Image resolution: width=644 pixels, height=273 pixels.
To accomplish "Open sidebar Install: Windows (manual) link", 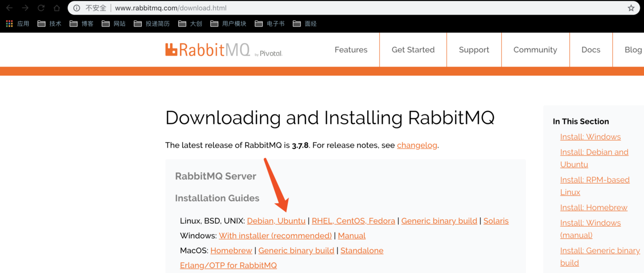I will point(591,229).
